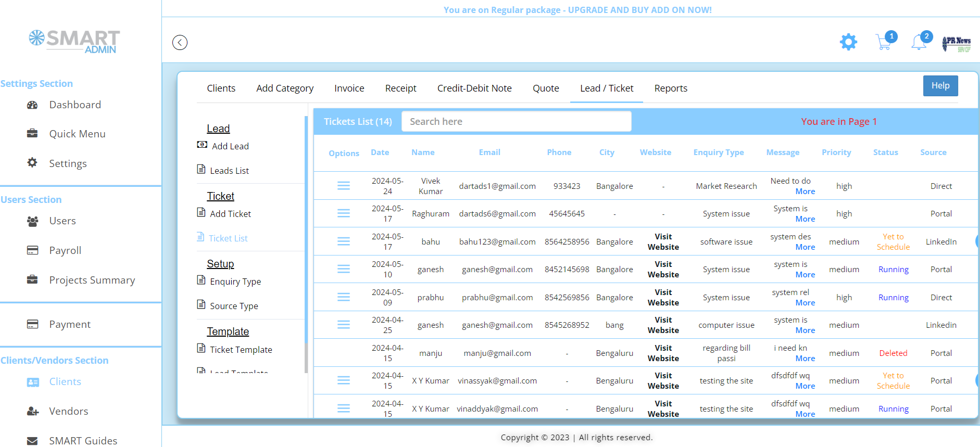Click the back arrow circle icon
This screenshot has height=447, width=980.
(180, 42)
